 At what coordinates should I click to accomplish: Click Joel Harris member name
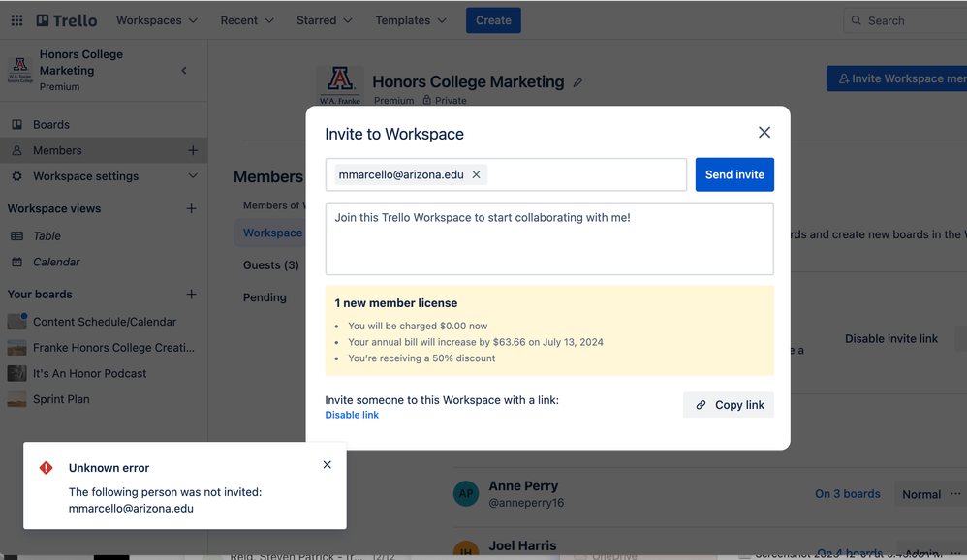tap(522, 545)
